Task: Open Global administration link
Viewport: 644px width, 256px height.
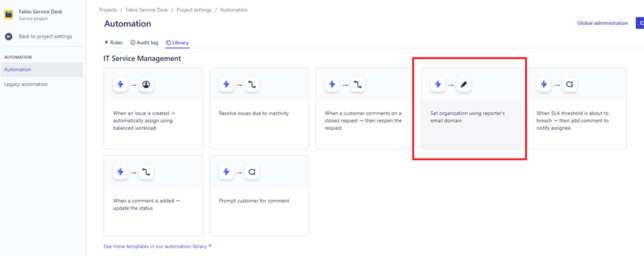Action: pyautogui.click(x=603, y=23)
